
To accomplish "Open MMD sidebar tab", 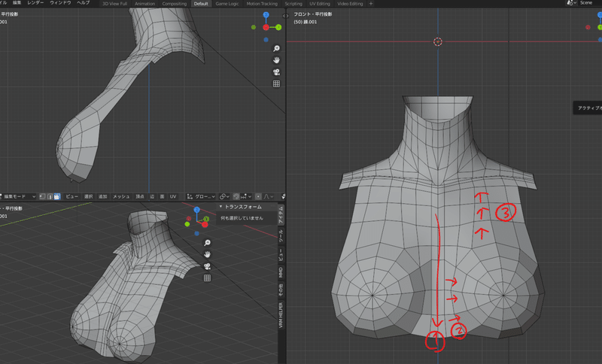I will coord(281,272).
